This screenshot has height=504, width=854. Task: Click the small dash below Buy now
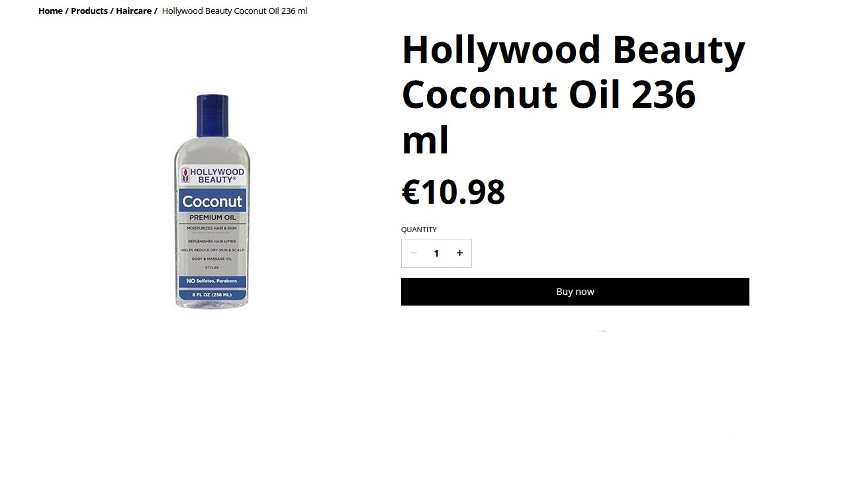tap(602, 331)
